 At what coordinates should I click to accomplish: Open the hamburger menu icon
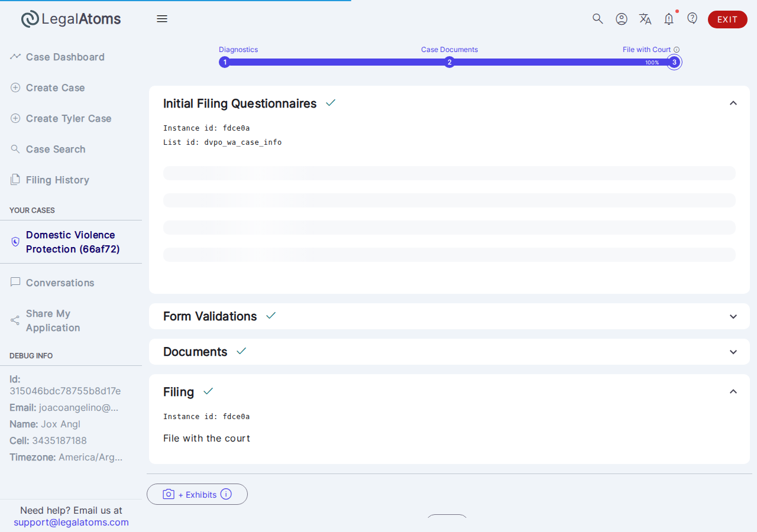pyautogui.click(x=162, y=19)
